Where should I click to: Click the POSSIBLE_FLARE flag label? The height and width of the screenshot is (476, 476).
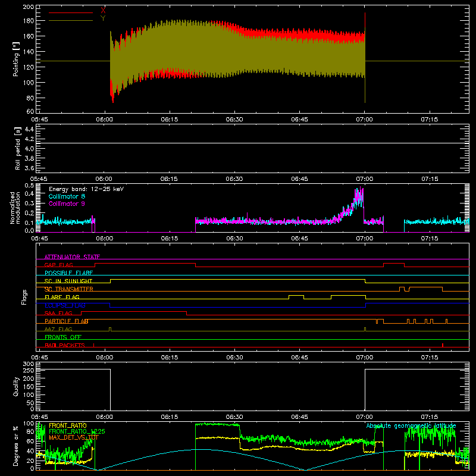pos(68,273)
